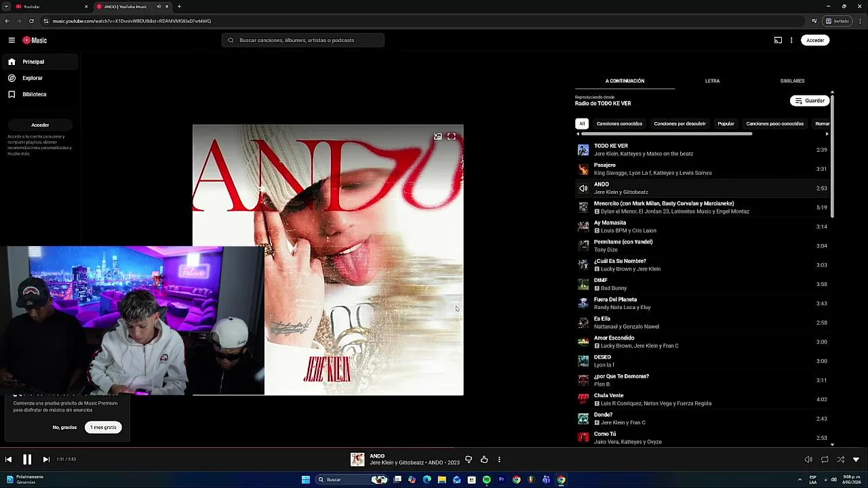Dismiss Premium promo with No, gracias

click(64, 428)
